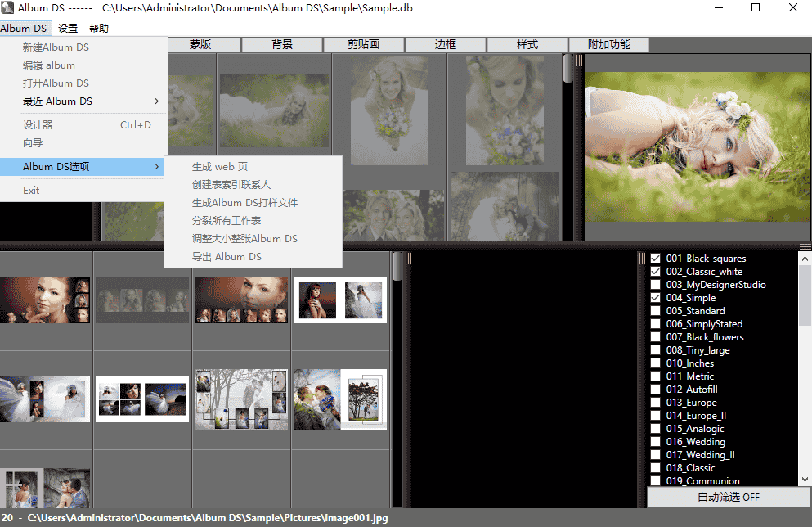Toggle the 自动筛选 OFF button

(728, 497)
